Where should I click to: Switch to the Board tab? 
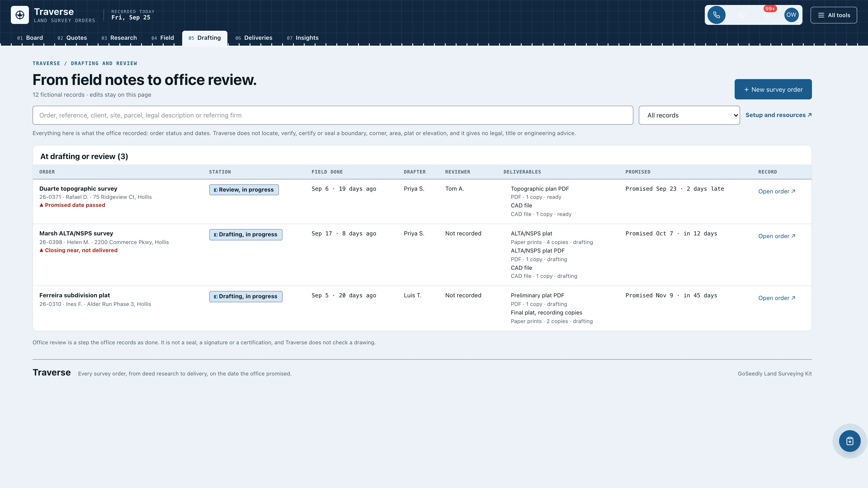(30, 38)
